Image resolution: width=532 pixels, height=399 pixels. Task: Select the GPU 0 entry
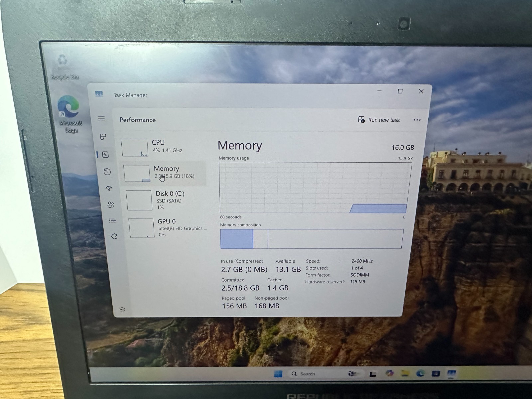(x=168, y=228)
